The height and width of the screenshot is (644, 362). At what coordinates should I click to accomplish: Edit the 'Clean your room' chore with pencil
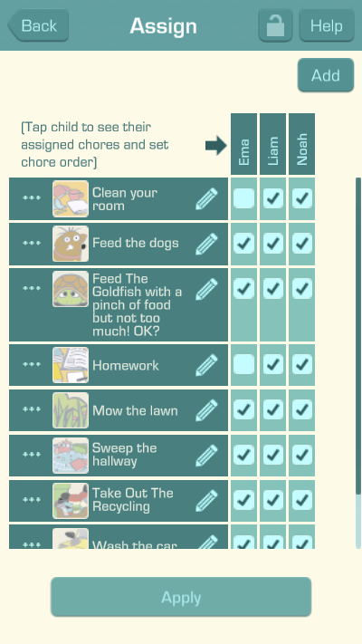(x=206, y=198)
